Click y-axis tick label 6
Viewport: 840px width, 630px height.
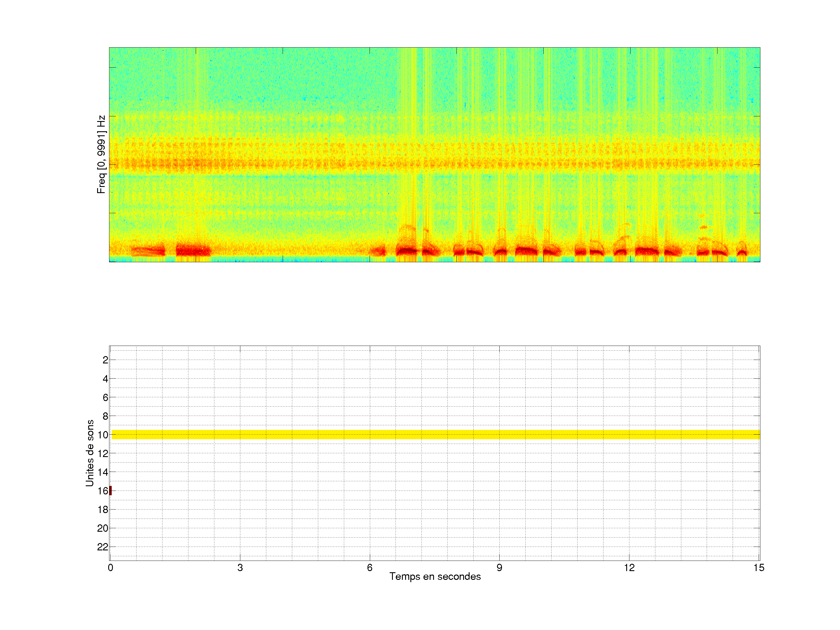click(x=105, y=397)
